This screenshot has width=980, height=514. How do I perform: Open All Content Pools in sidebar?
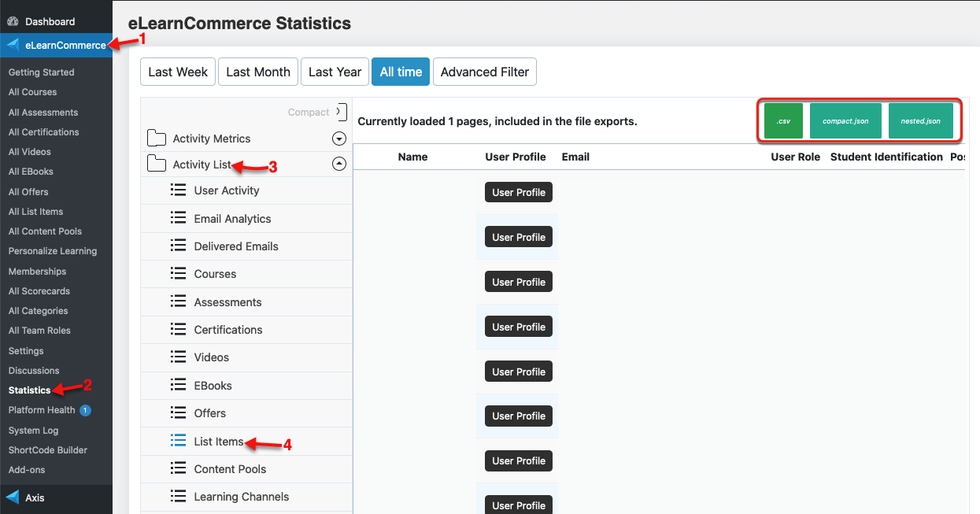tap(46, 231)
